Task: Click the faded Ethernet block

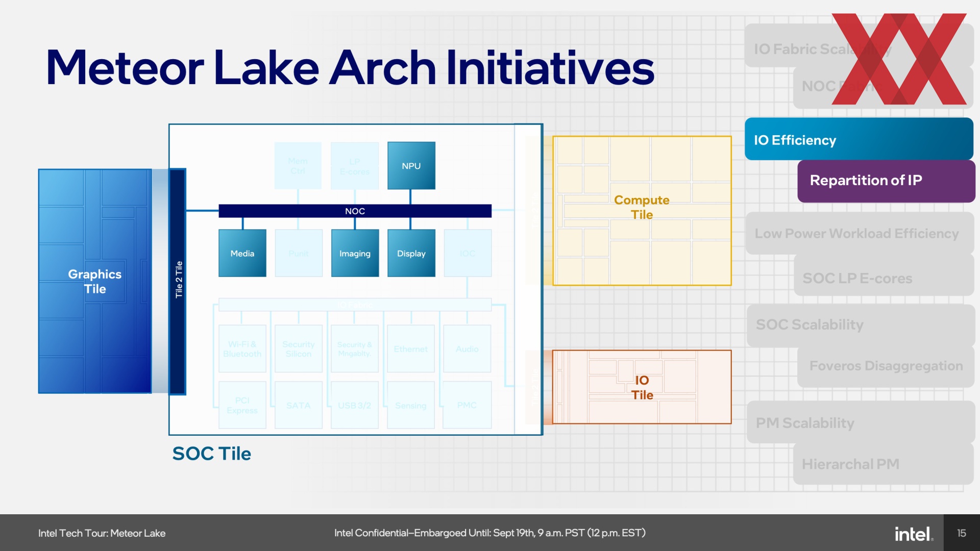Action: pyautogui.click(x=411, y=349)
